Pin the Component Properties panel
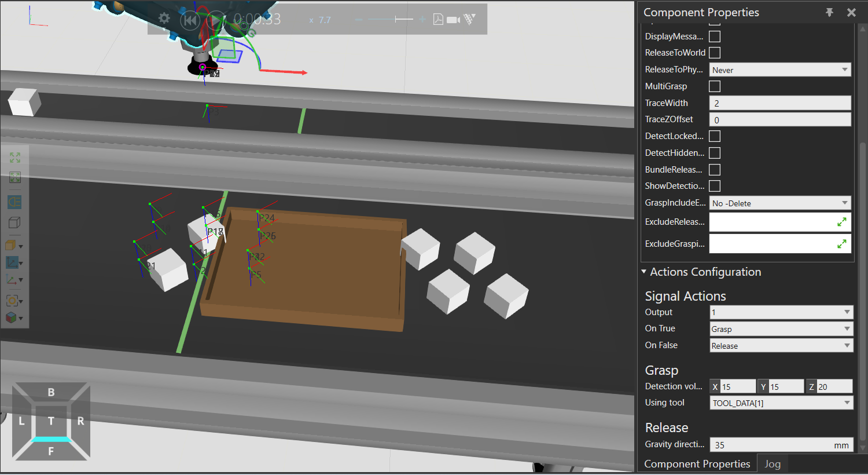Viewport: 868px width, 475px height. pyautogui.click(x=829, y=12)
